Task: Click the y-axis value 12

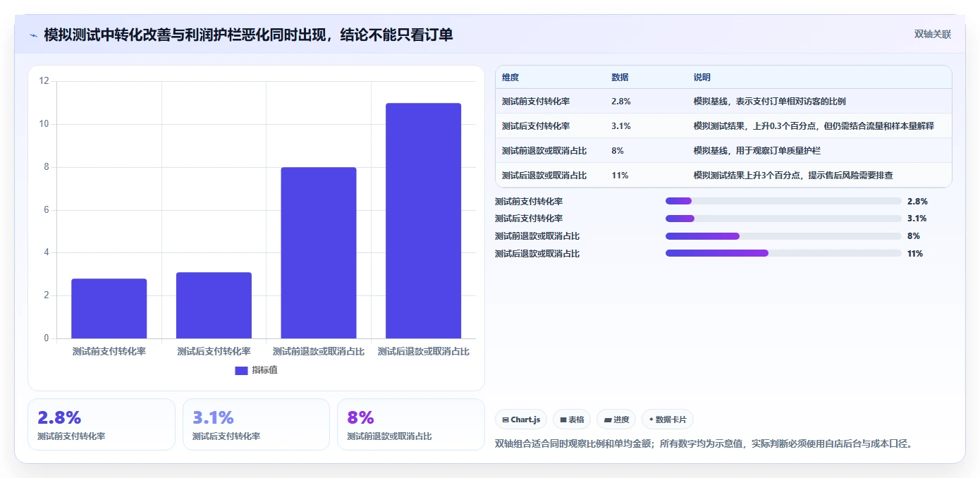Action: 44,81
